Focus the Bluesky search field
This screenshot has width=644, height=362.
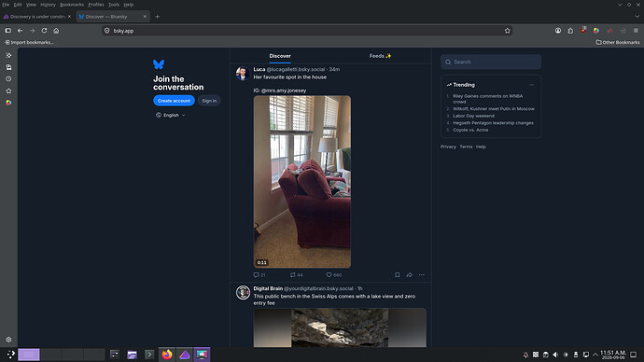[491, 62]
